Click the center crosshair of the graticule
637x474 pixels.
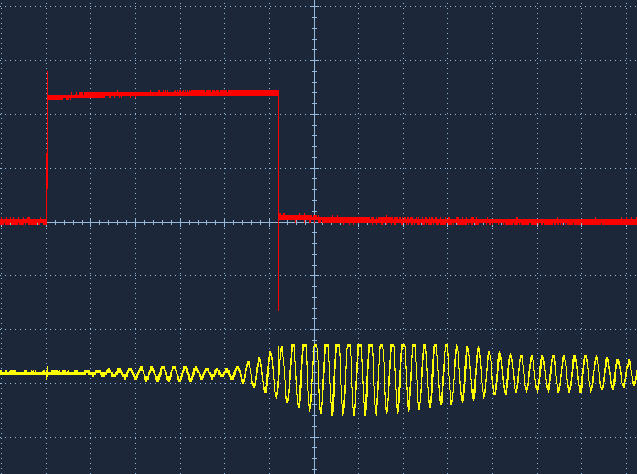pyautogui.click(x=314, y=221)
